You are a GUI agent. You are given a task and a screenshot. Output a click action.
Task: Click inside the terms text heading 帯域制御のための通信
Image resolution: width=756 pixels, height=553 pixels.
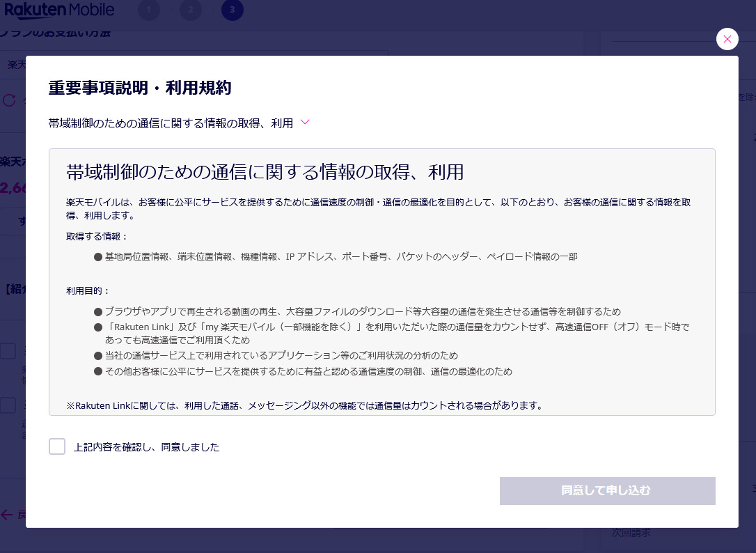[265, 172]
